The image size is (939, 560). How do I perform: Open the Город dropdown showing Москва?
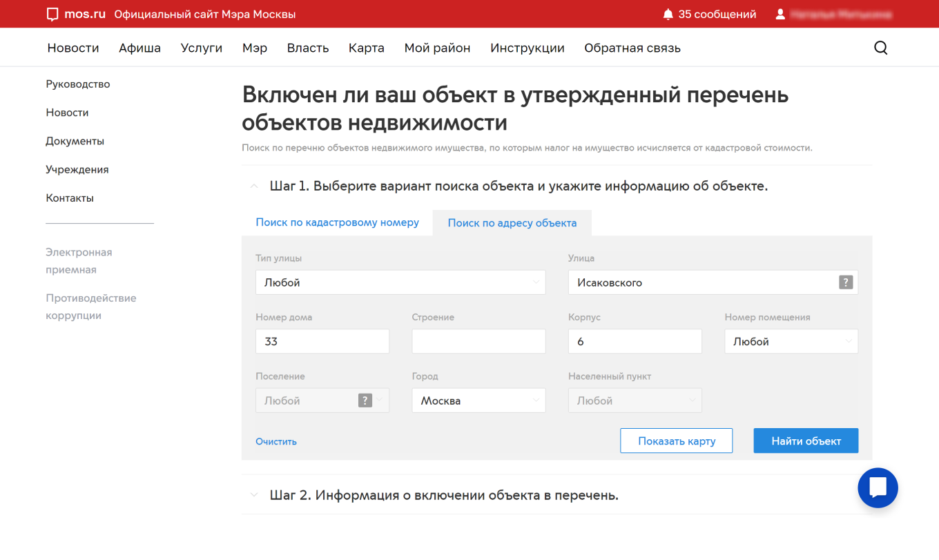pos(478,400)
